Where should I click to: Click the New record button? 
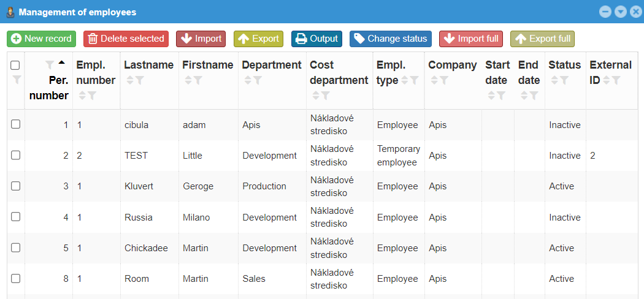42,39
